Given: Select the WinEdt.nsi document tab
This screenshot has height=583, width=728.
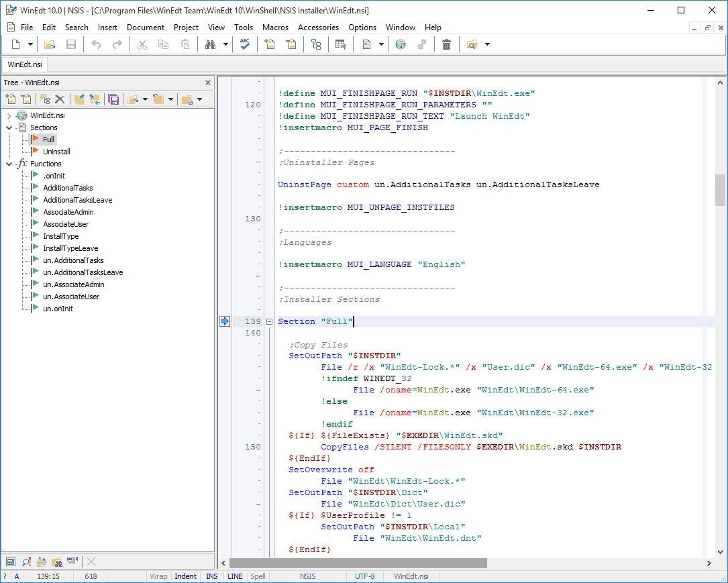Looking at the screenshot, I should pos(25,64).
